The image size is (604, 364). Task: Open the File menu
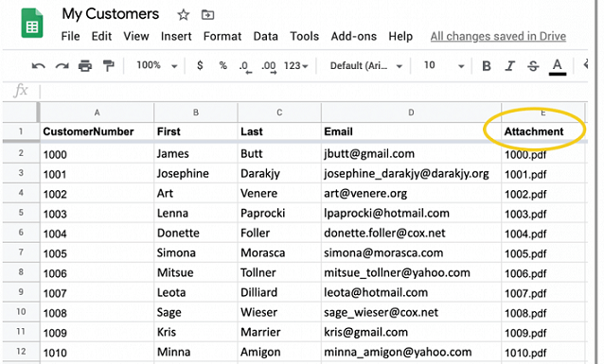point(70,36)
